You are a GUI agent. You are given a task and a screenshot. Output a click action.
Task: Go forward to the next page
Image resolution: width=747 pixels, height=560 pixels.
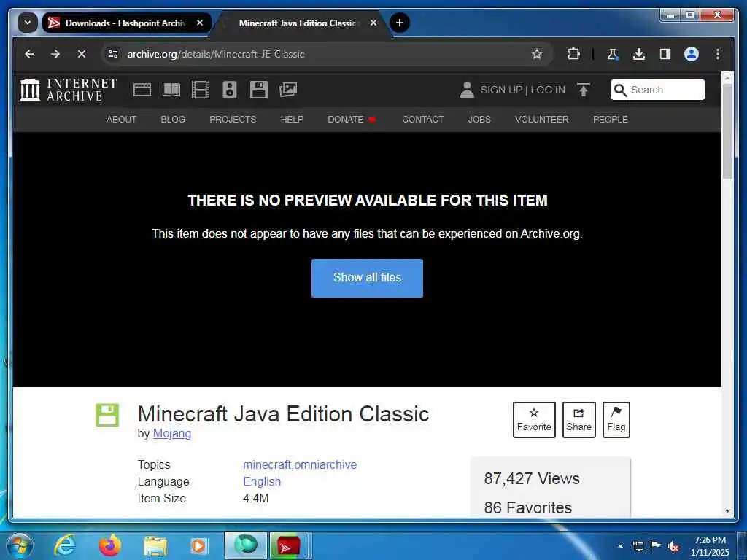pyautogui.click(x=55, y=54)
